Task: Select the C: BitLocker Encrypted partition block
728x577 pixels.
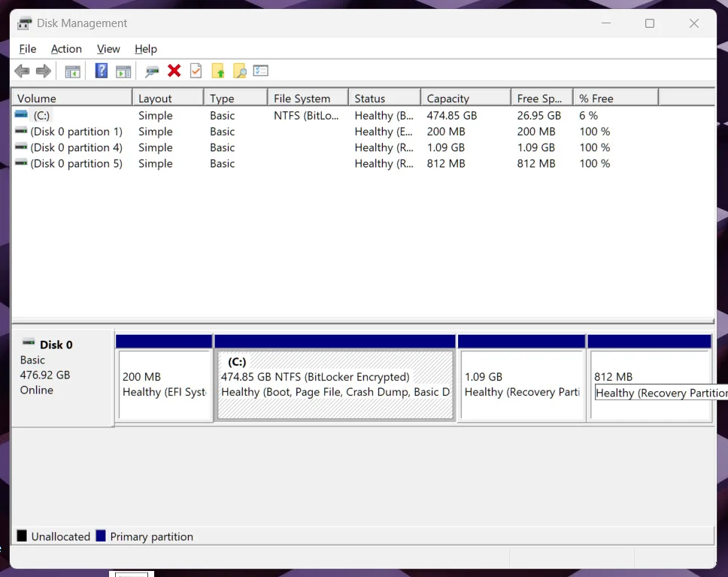Action: 335,384
